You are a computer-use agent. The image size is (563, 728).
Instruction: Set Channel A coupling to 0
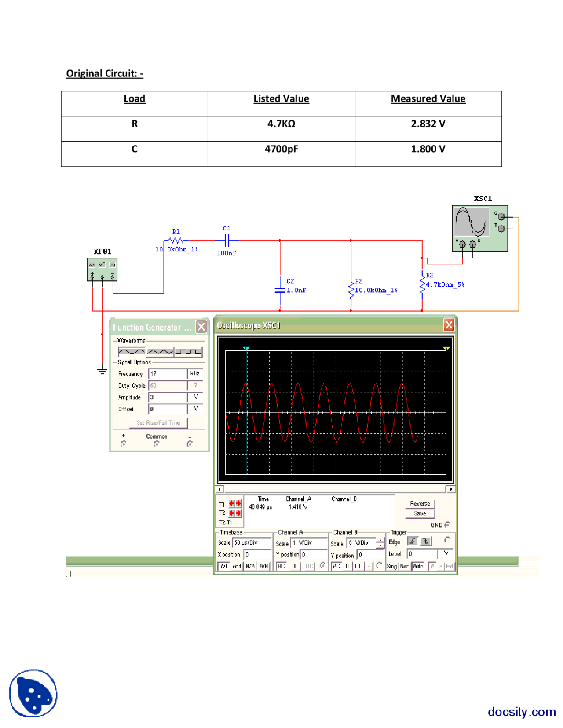295,566
